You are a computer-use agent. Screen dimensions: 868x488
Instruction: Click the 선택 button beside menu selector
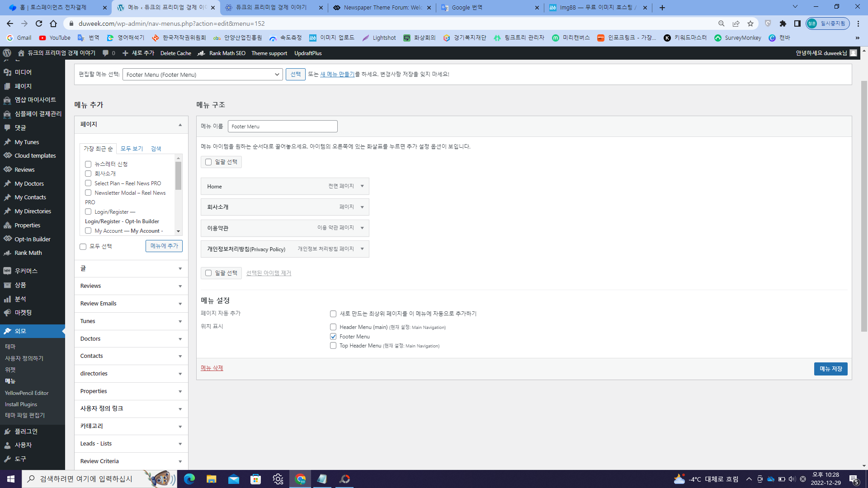click(296, 74)
